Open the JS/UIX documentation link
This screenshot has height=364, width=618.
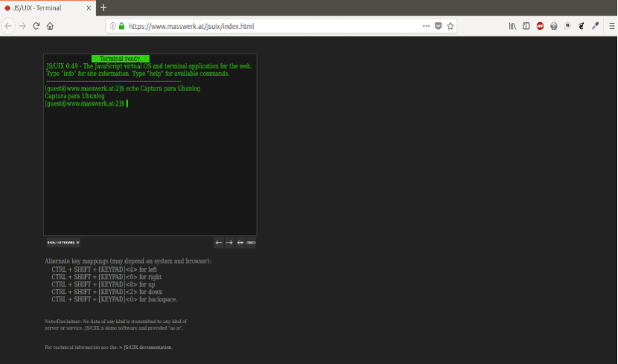click(148, 348)
